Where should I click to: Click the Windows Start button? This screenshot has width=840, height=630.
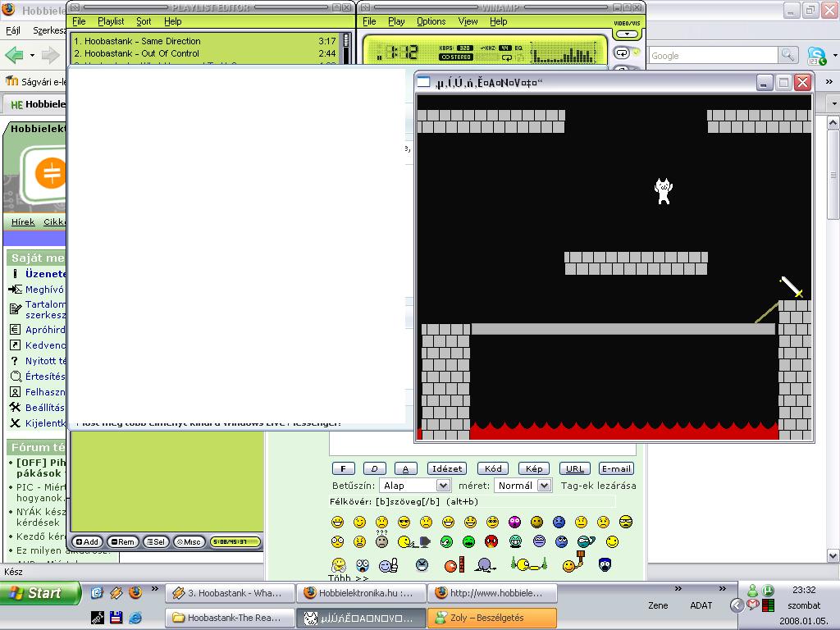pyautogui.click(x=40, y=593)
